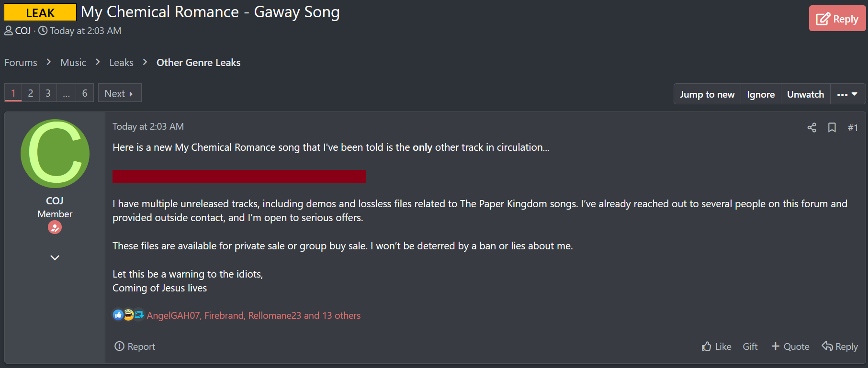Go to page 2 of thread
Image resolution: width=868 pixels, height=368 pixels.
point(31,93)
